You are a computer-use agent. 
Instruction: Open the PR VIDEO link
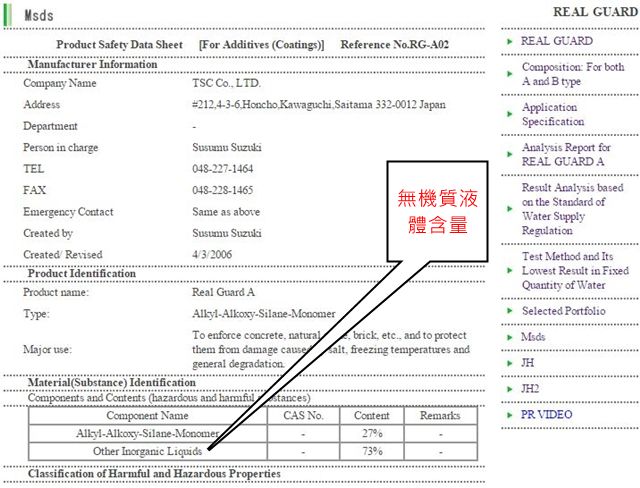point(547,415)
